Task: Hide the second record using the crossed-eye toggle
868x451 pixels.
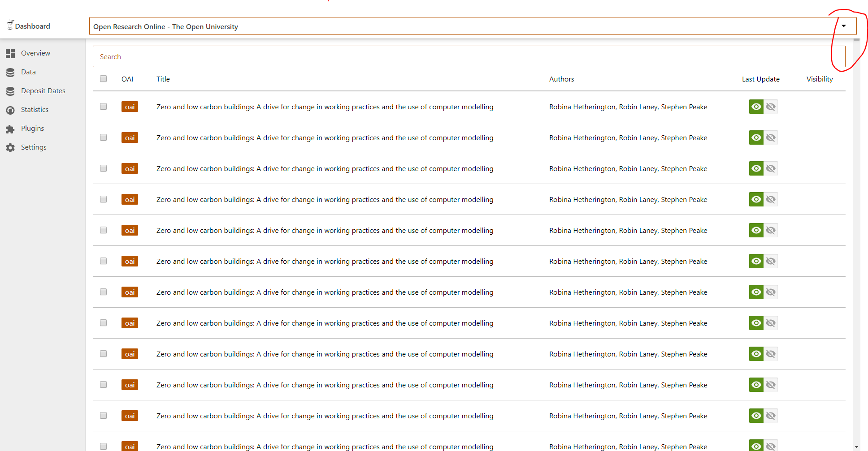Action: click(x=771, y=137)
